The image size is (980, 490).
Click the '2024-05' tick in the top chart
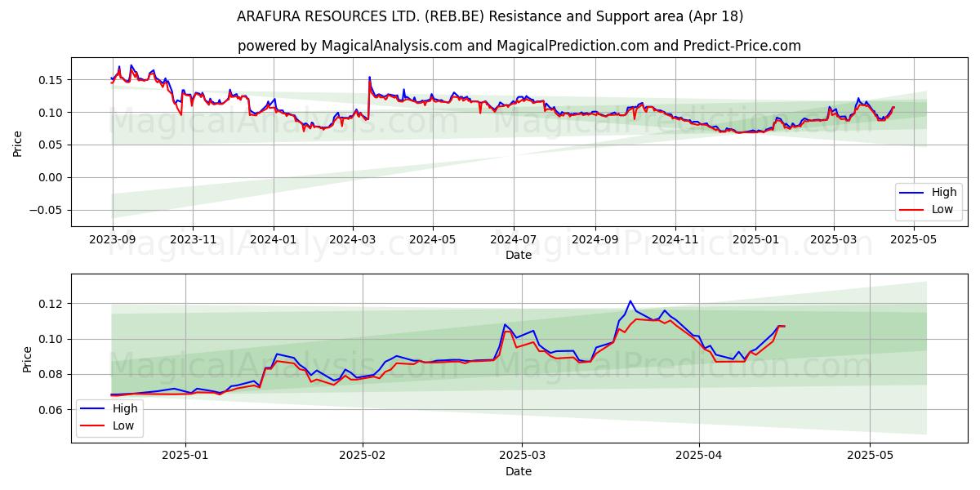[x=432, y=239]
